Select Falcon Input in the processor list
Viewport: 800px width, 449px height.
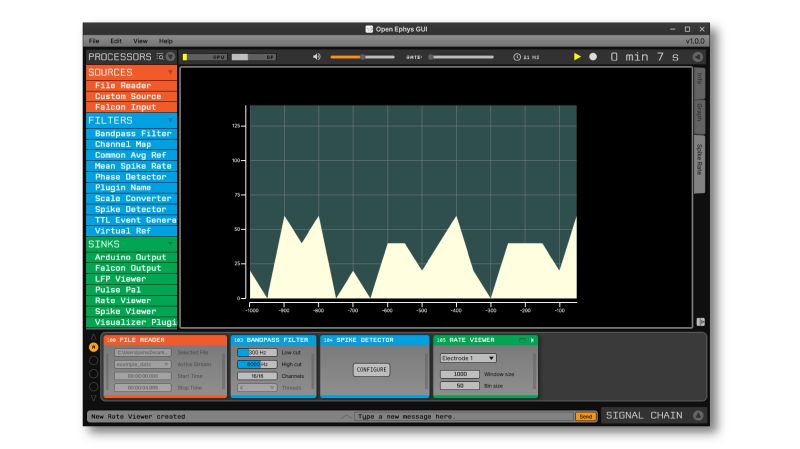point(132,107)
